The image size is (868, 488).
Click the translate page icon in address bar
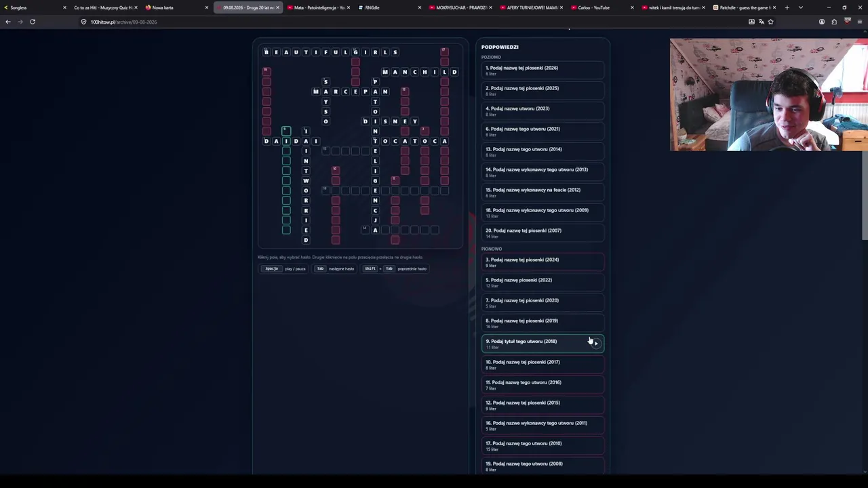(x=761, y=22)
